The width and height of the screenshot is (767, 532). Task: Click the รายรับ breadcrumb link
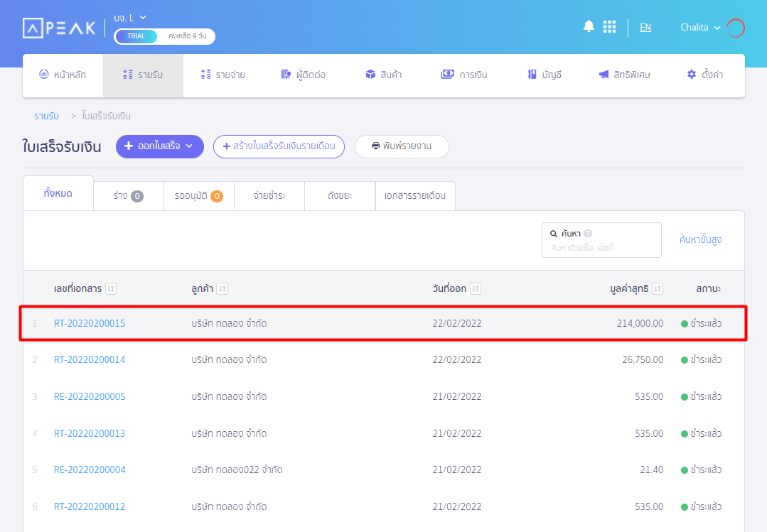point(46,116)
